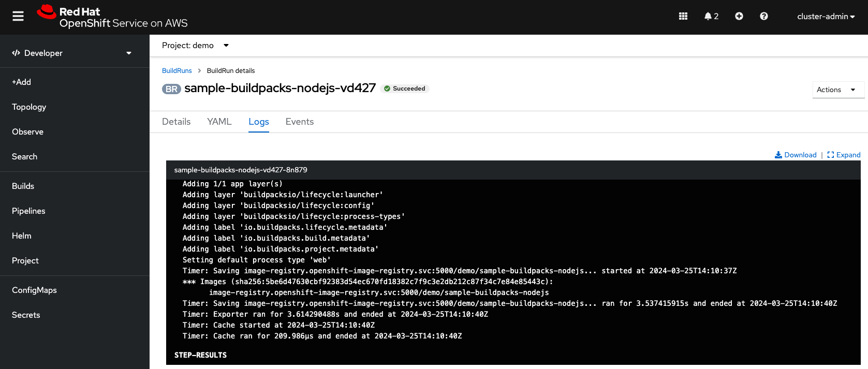The width and height of the screenshot is (868, 369).
Task: Expand the log viewer fullscreen
Action: (x=844, y=155)
